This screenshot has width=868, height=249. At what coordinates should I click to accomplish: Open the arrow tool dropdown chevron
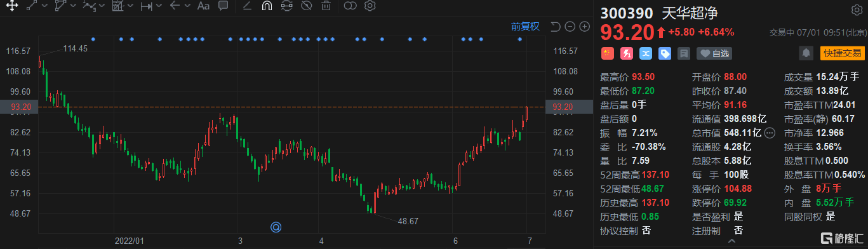[x=188, y=6]
